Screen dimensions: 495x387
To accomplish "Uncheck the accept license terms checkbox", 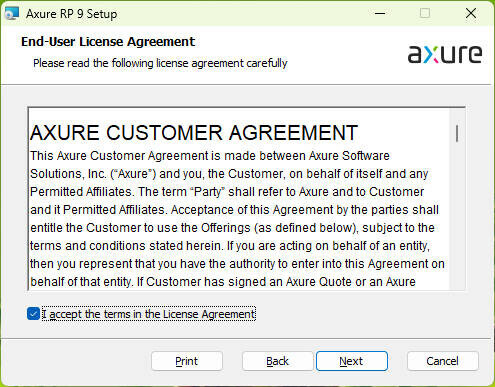I will 33,314.
